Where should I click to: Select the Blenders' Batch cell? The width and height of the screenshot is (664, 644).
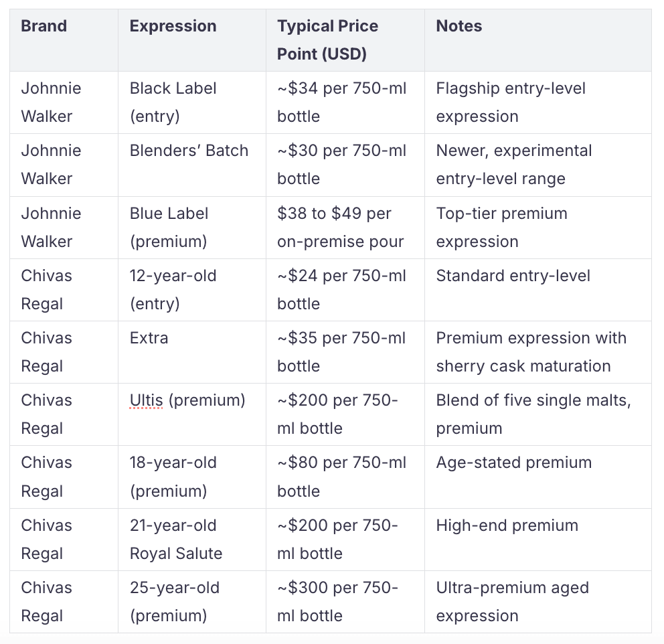(192, 165)
